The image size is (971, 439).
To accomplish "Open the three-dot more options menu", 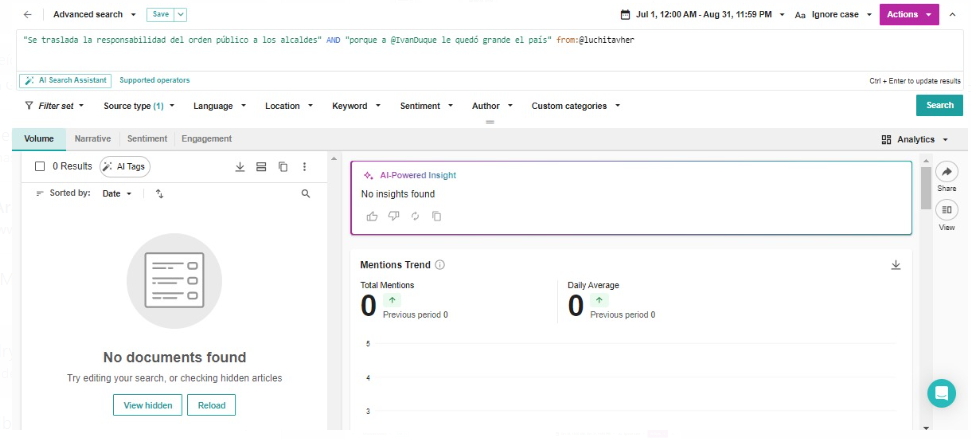I will pos(304,167).
